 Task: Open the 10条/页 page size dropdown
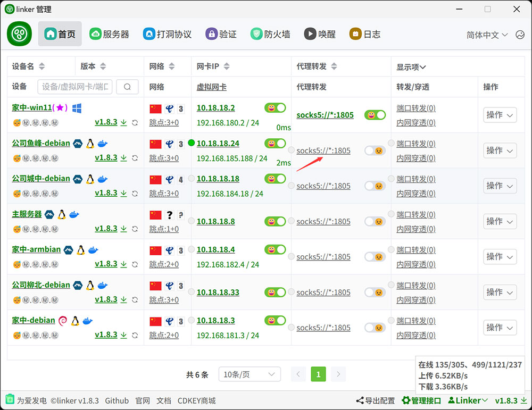click(250, 374)
